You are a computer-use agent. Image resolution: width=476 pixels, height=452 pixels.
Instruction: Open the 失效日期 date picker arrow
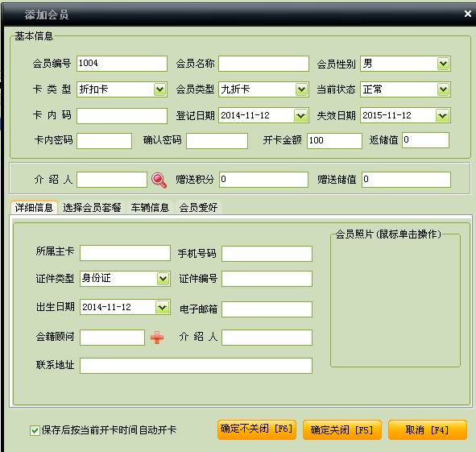[x=442, y=115]
